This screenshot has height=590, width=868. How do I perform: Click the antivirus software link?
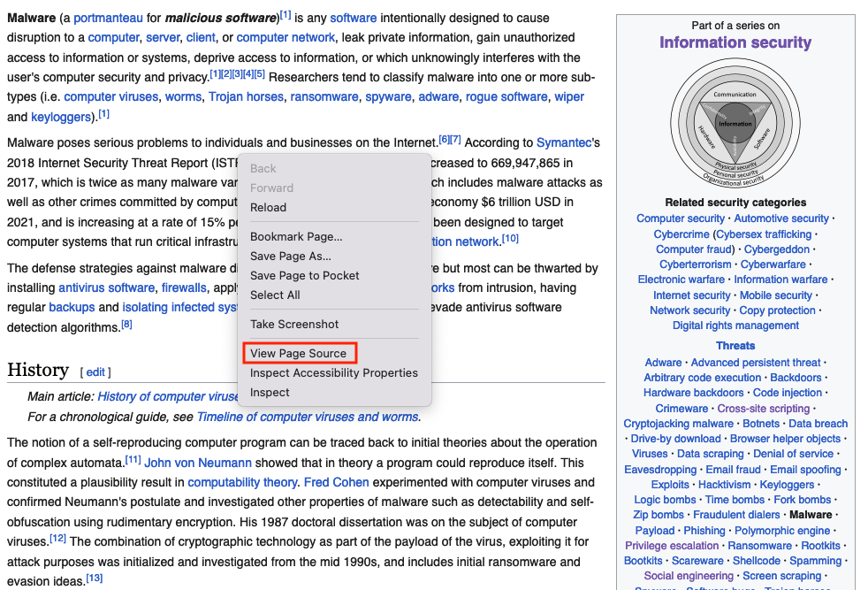click(106, 288)
